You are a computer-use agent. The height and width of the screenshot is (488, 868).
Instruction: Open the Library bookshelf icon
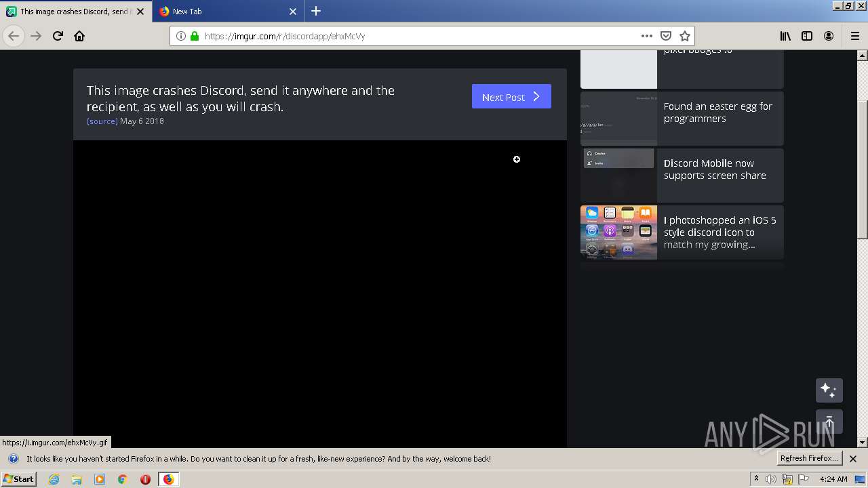[785, 36]
